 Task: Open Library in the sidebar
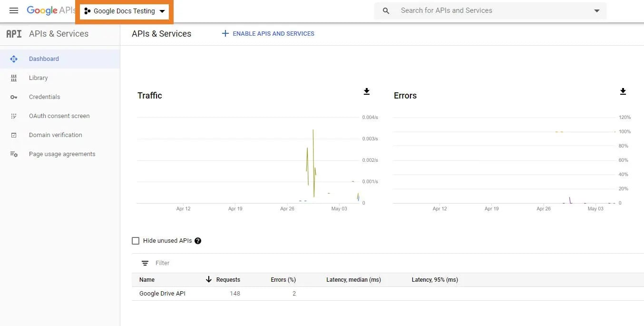(x=38, y=78)
